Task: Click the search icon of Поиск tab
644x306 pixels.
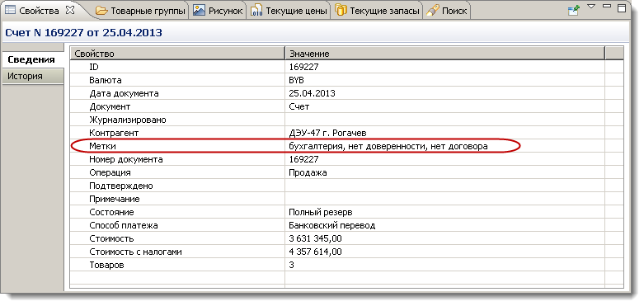Action: [432, 11]
